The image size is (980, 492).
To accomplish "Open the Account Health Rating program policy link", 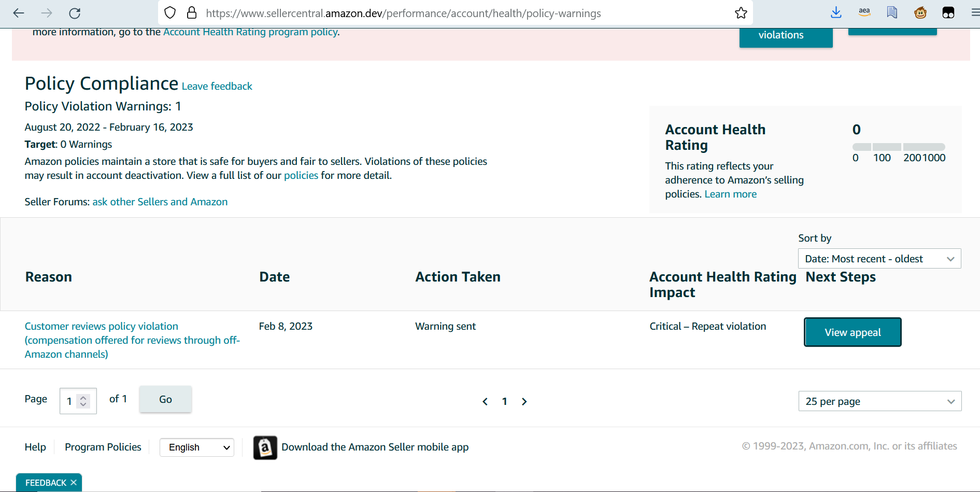I will [x=250, y=32].
